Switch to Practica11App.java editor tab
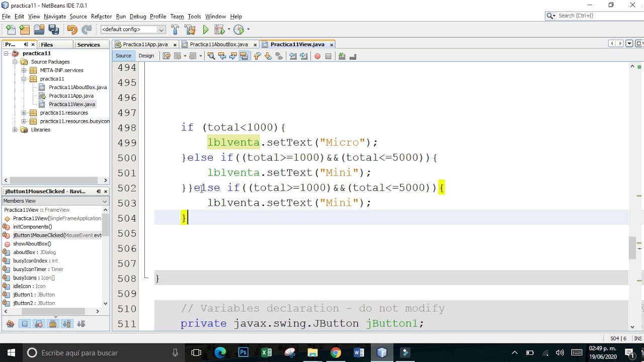The image size is (644, 362). coord(145,44)
